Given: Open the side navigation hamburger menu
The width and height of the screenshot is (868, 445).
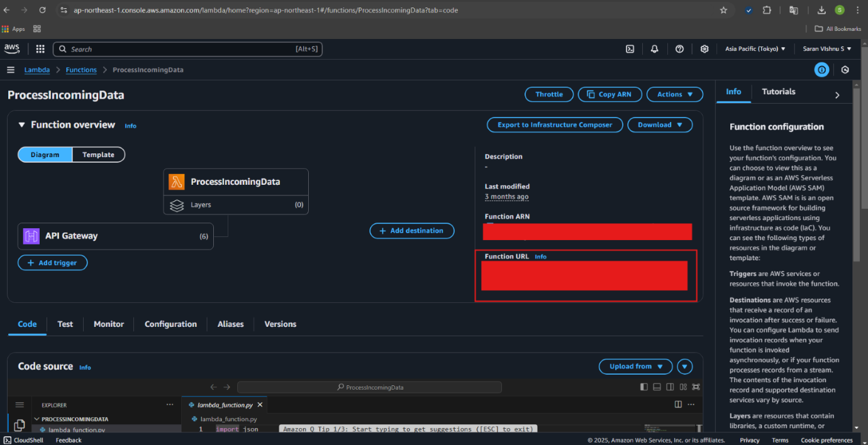Looking at the screenshot, I should (x=11, y=70).
